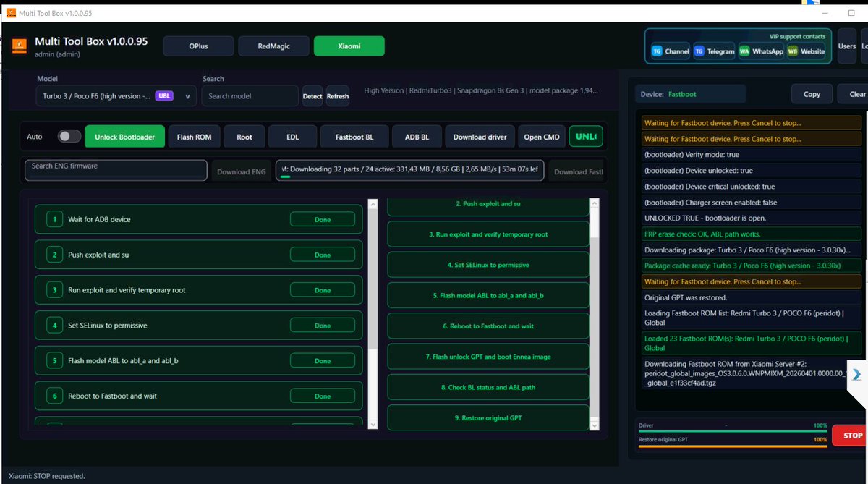Click the download progress bar showing 32 parts
868x484 pixels.
[x=410, y=170]
